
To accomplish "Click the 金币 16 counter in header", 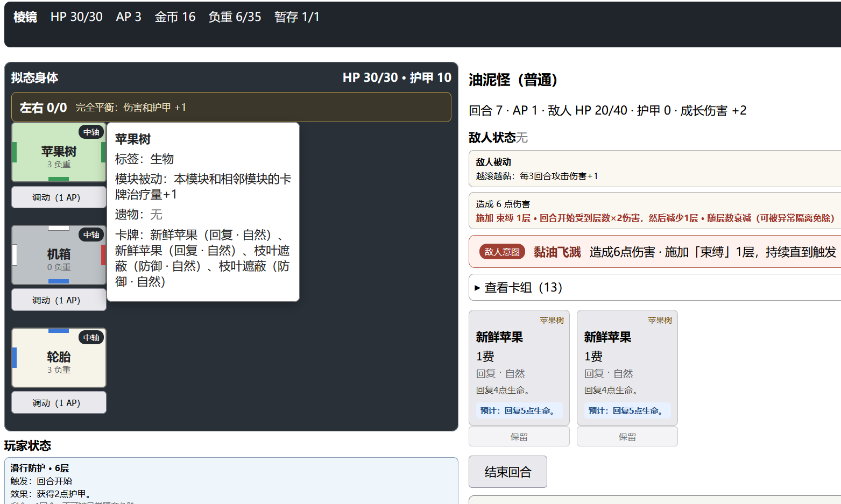I will click(175, 17).
